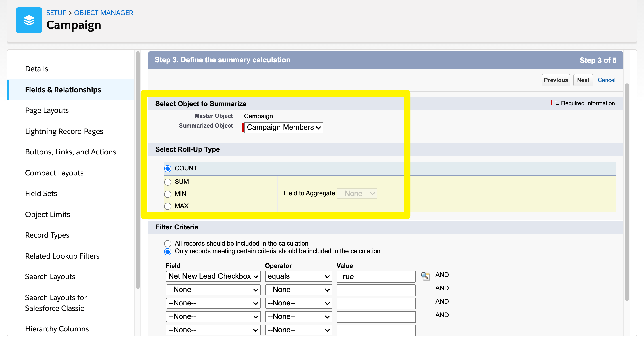The image size is (644, 343).
Task: Click the Cancel link
Action: click(x=606, y=80)
